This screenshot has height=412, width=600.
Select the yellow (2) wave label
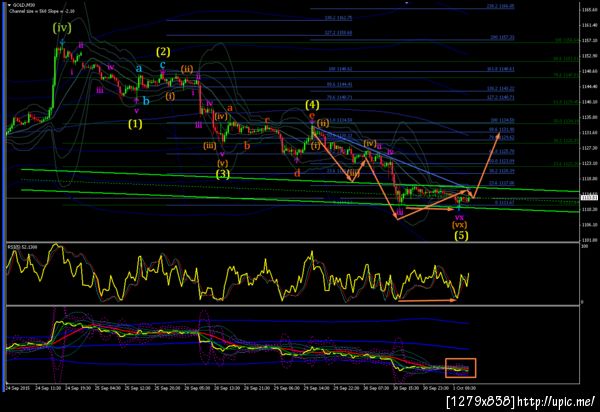pos(163,51)
